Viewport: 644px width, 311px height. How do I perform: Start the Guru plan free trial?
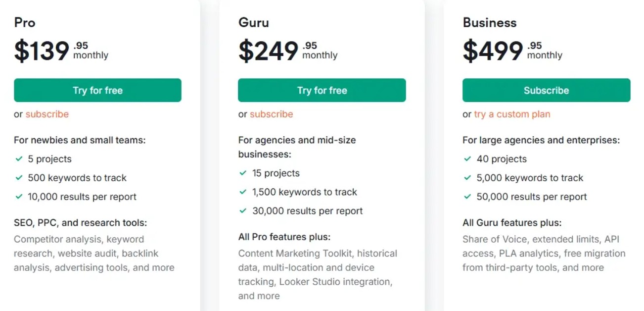click(x=322, y=90)
